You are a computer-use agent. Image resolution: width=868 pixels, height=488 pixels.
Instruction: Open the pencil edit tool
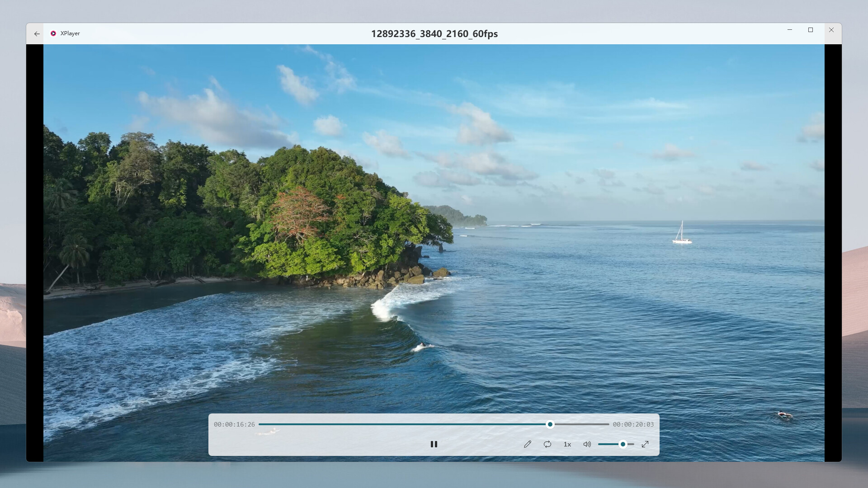(528, 444)
